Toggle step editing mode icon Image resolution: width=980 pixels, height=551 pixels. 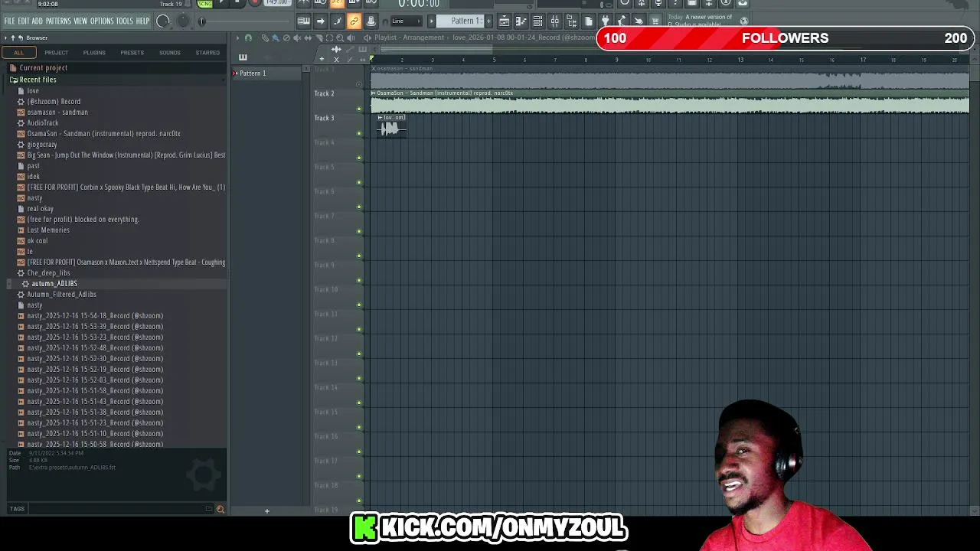(x=338, y=21)
